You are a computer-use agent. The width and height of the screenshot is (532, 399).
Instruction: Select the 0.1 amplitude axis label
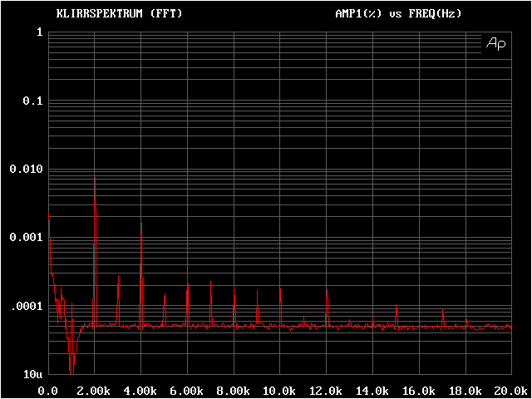pos(33,101)
